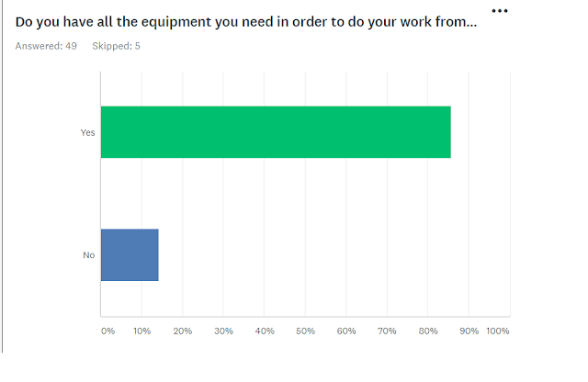Click the 100% axis tick label

pyautogui.click(x=497, y=331)
